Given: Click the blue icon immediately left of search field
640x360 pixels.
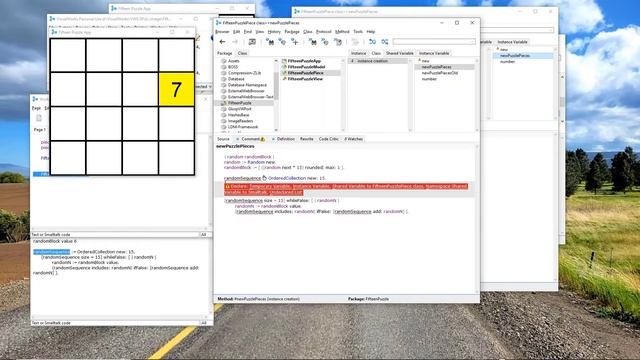Looking at the screenshot, I should point(384,42).
